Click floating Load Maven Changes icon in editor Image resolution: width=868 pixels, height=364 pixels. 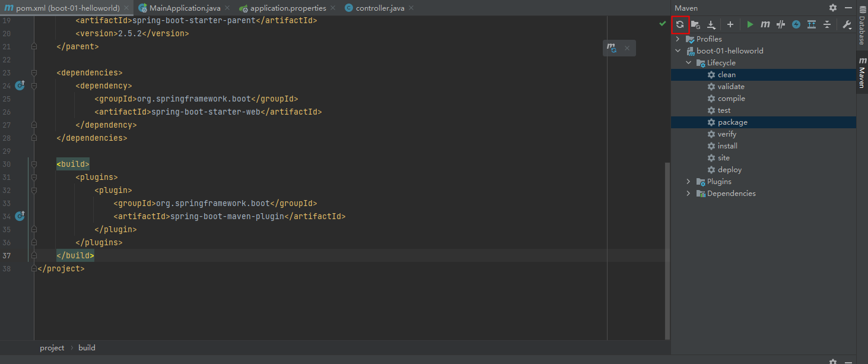click(612, 49)
